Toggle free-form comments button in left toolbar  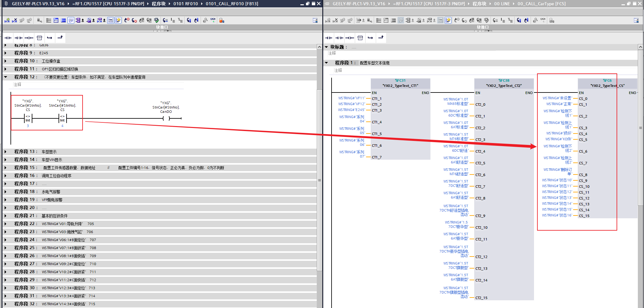tap(71, 20)
